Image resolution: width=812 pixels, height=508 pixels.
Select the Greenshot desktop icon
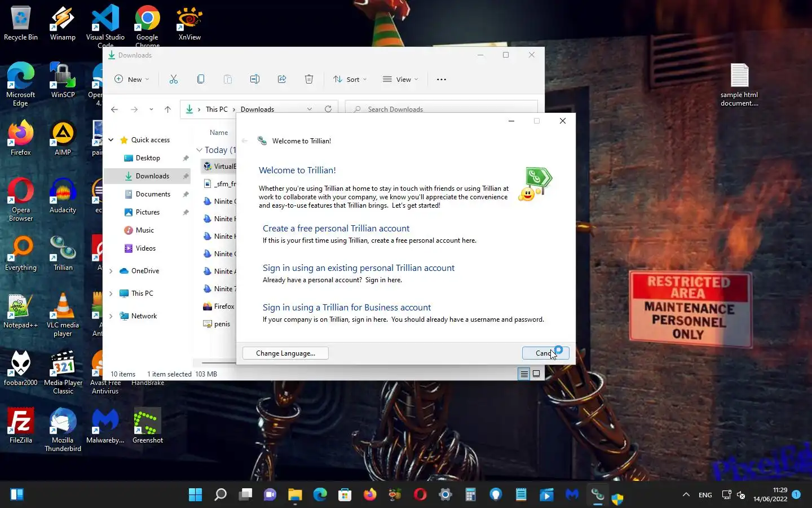pos(148,426)
